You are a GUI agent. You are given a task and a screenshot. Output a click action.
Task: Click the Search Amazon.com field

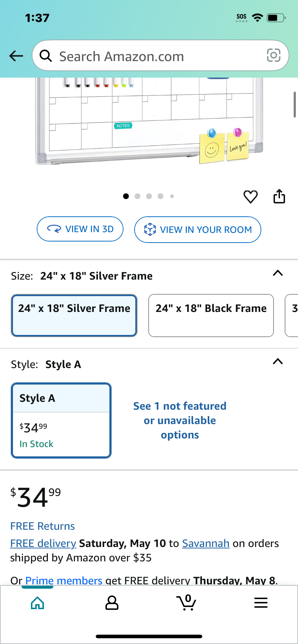pos(161,56)
